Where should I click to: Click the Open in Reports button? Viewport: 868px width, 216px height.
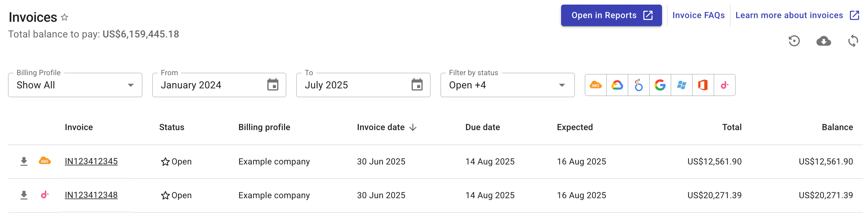coord(611,15)
